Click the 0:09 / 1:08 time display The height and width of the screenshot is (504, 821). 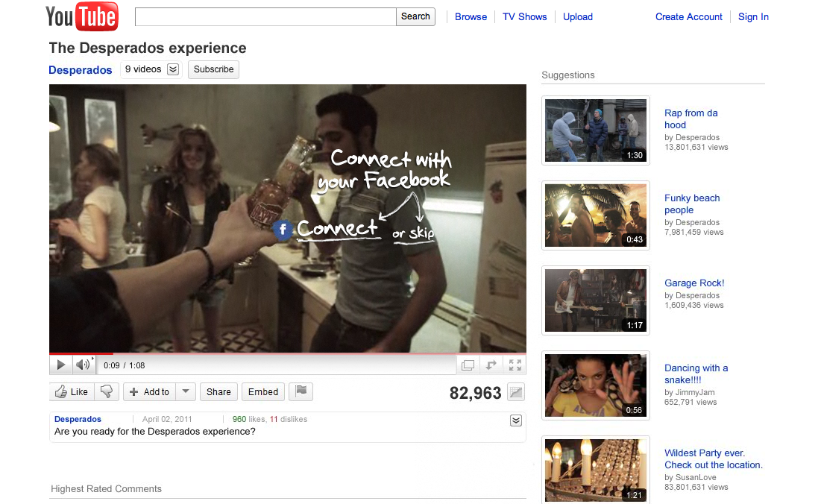click(124, 365)
